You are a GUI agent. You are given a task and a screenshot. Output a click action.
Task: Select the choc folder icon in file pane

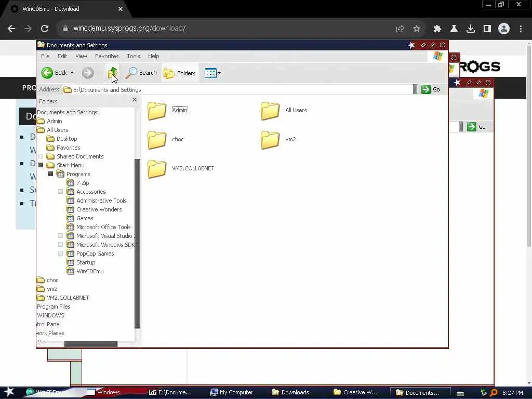[x=157, y=140]
